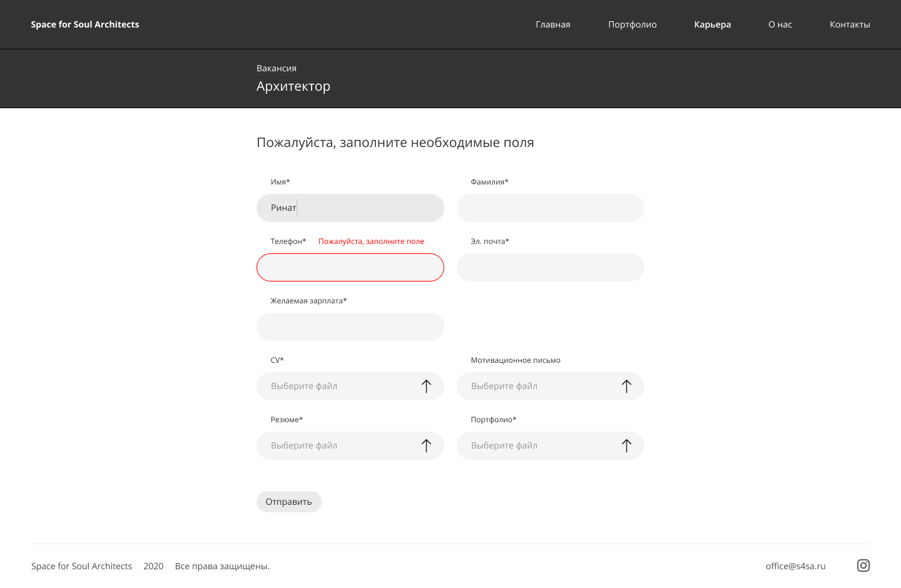Navigate to Контакты in the header

point(850,24)
